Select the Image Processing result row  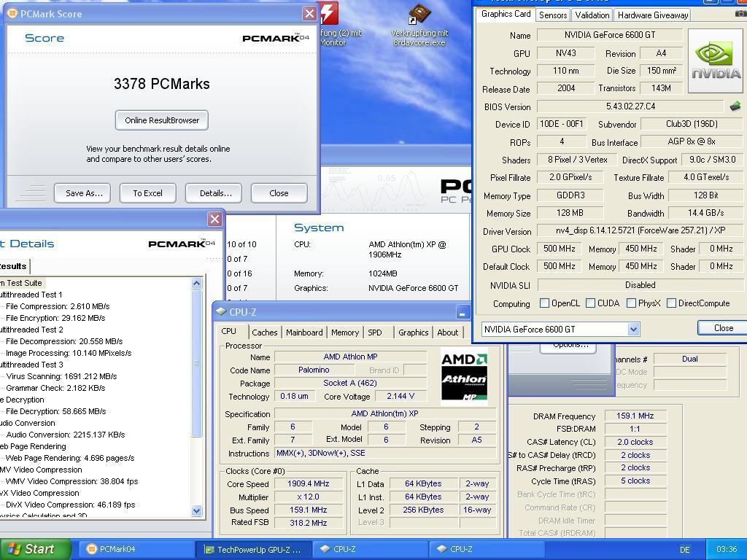coord(69,353)
